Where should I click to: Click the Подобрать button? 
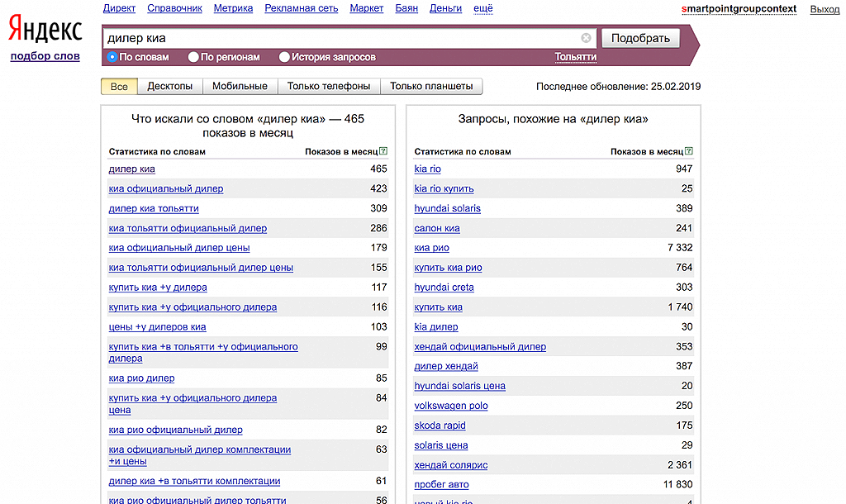pyautogui.click(x=640, y=38)
